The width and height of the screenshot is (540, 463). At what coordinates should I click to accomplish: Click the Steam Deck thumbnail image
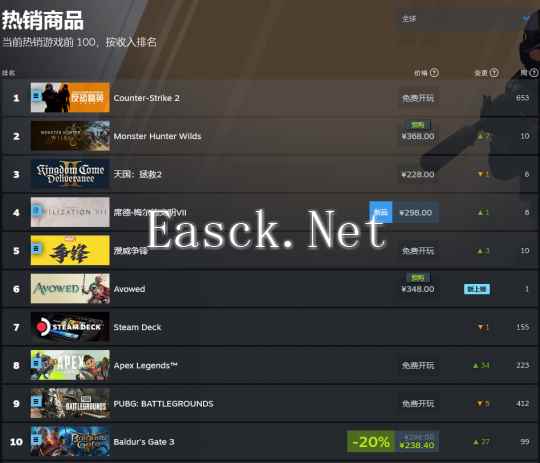pos(70,327)
